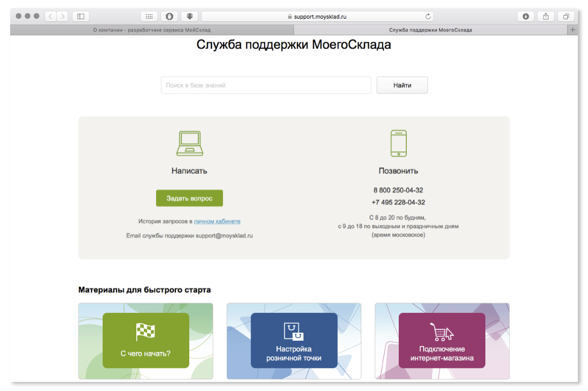The width and height of the screenshot is (588, 391).
Task: Click phone number 8 800 250-04-32
Action: click(398, 190)
